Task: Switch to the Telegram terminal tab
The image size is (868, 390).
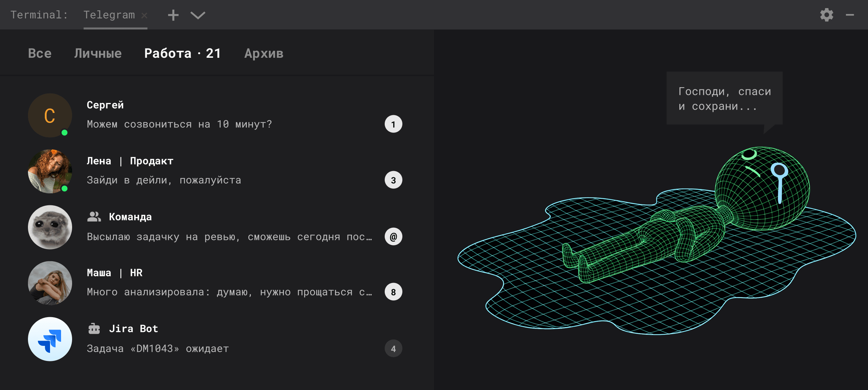Action: (109, 15)
